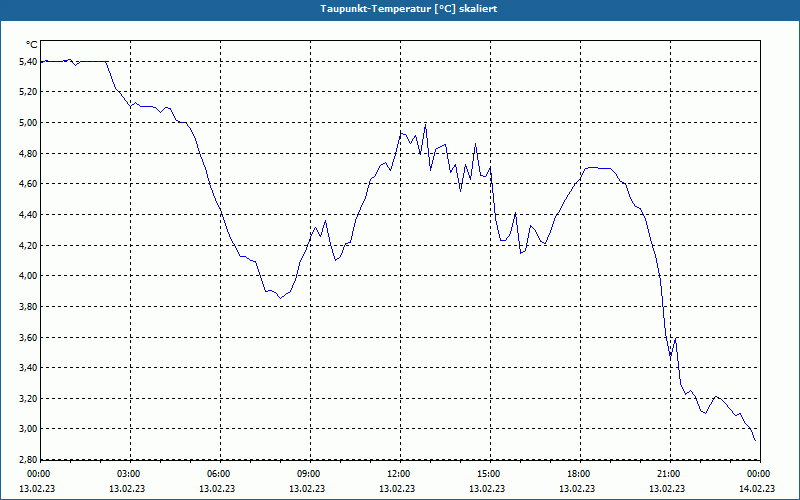Select the 14.02.23 date label
Viewport: 800px width, 500px height.
[757, 488]
